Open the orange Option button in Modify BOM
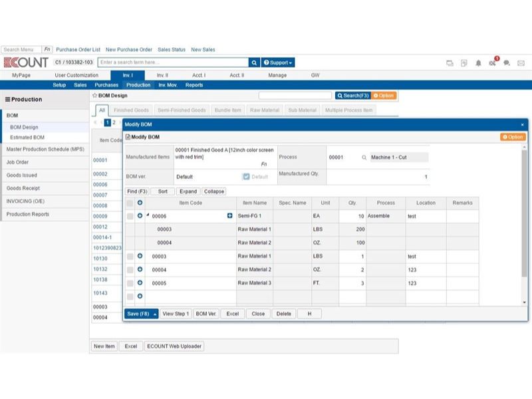 (513, 137)
